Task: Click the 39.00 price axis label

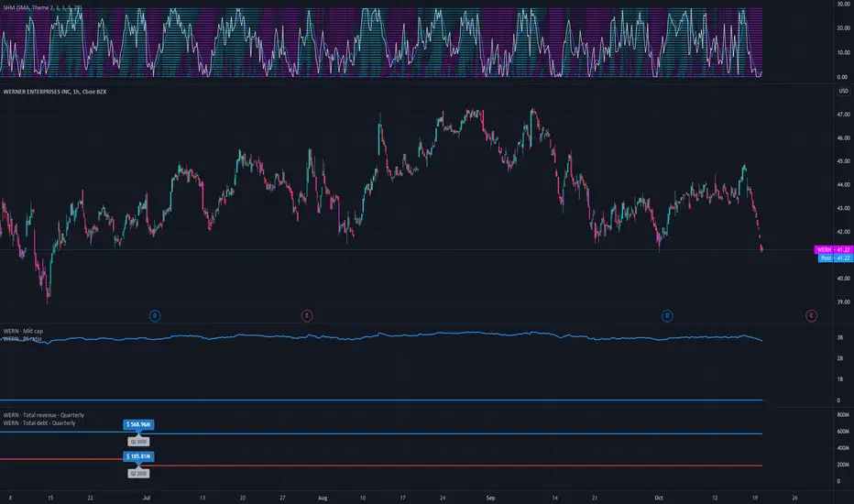Action: point(843,301)
